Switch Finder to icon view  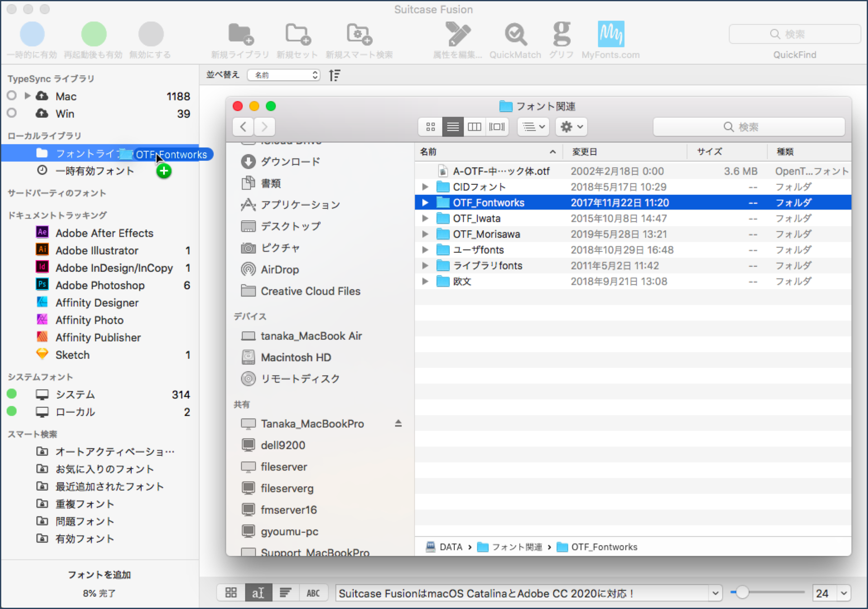pyautogui.click(x=430, y=127)
